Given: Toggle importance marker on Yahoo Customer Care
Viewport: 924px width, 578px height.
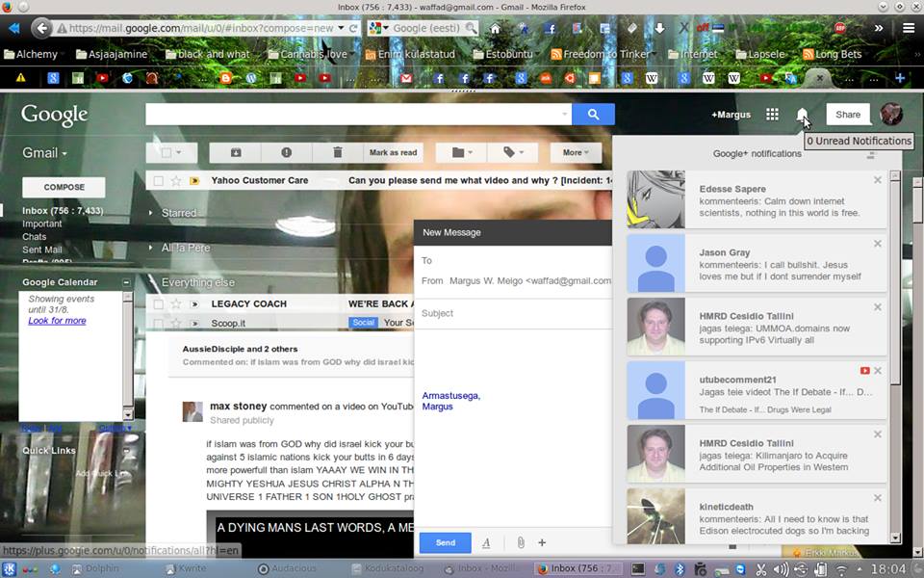Looking at the screenshot, I should 193,181.
